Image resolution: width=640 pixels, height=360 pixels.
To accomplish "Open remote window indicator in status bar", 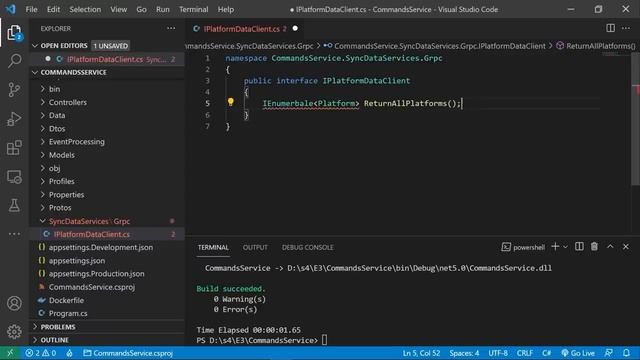I will pos(10,353).
